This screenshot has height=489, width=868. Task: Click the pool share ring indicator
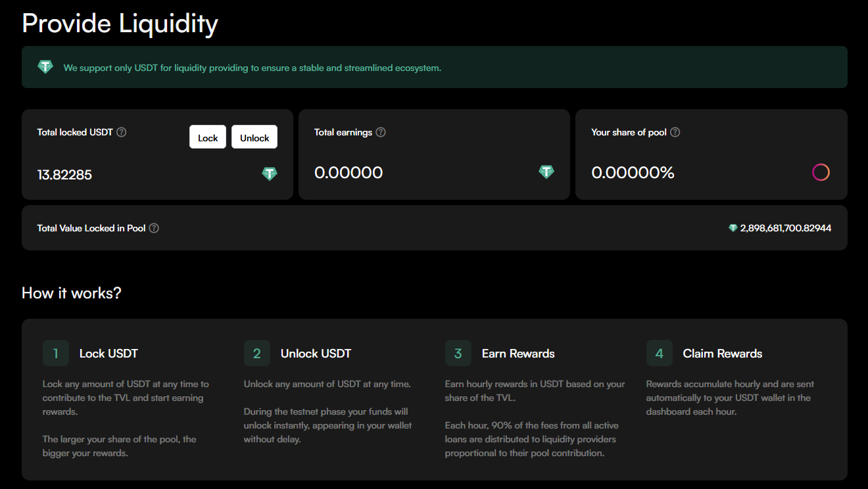click(821, 172)
